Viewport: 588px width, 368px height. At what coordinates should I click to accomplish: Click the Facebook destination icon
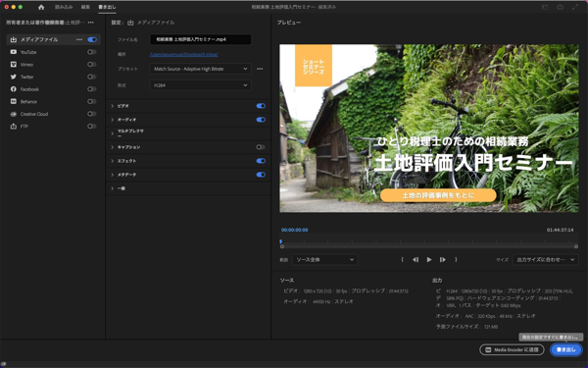point(14,89)
